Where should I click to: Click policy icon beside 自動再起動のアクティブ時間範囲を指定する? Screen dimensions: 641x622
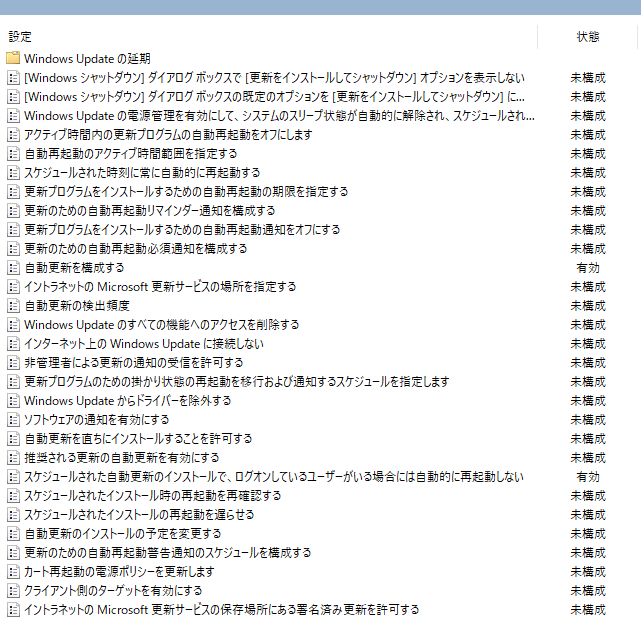click(x=13, y=154)
